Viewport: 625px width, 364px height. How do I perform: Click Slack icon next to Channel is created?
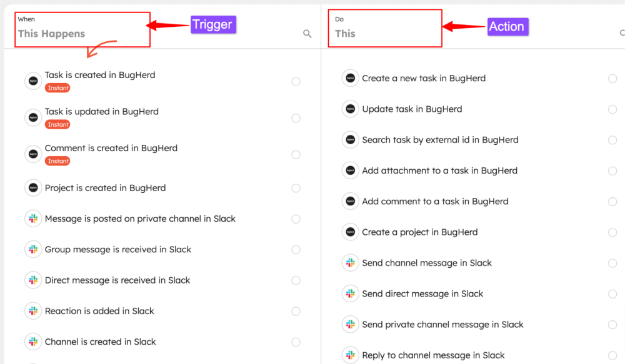(33, 342)
